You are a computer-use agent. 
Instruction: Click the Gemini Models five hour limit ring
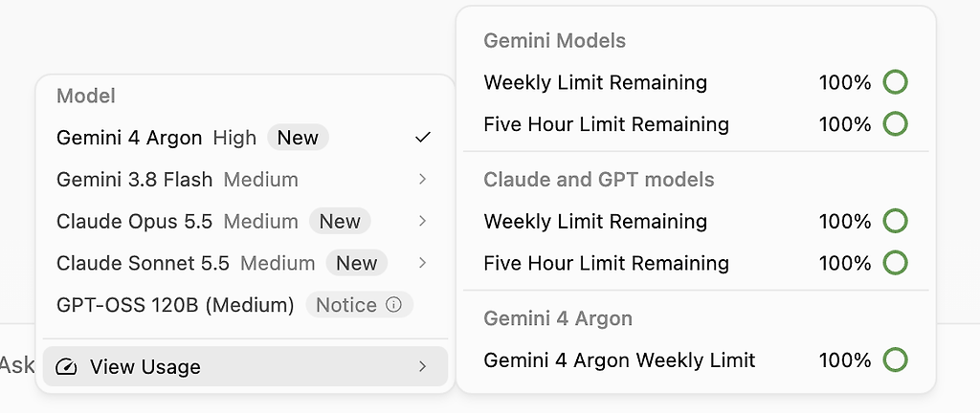[x=895, y=124]
